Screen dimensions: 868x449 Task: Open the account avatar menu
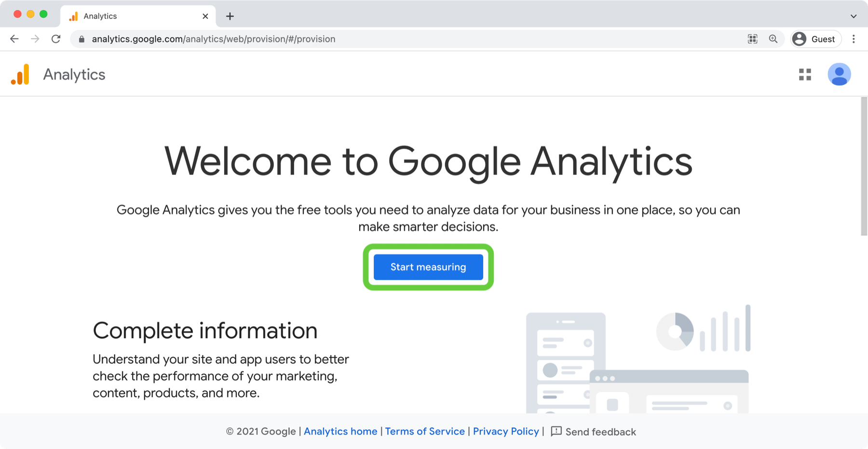pos(839,75)
